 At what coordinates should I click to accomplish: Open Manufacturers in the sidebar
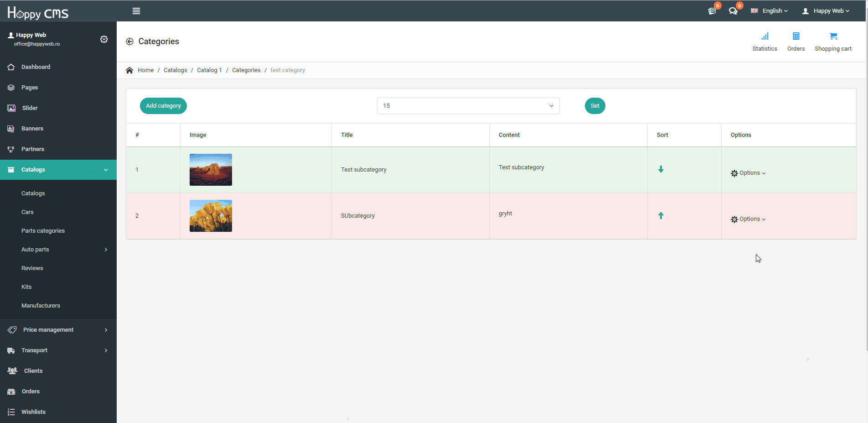click(41, 306)
